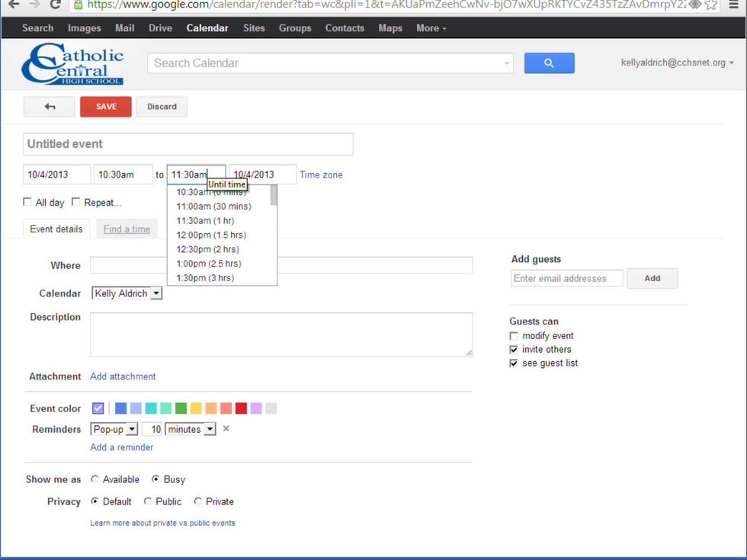Open the Chrome menu hamburger icon

pos(733,5)
